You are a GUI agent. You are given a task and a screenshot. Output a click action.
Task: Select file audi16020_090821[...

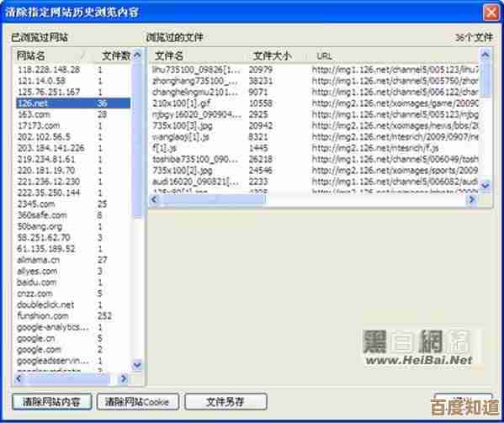[315, 182]
